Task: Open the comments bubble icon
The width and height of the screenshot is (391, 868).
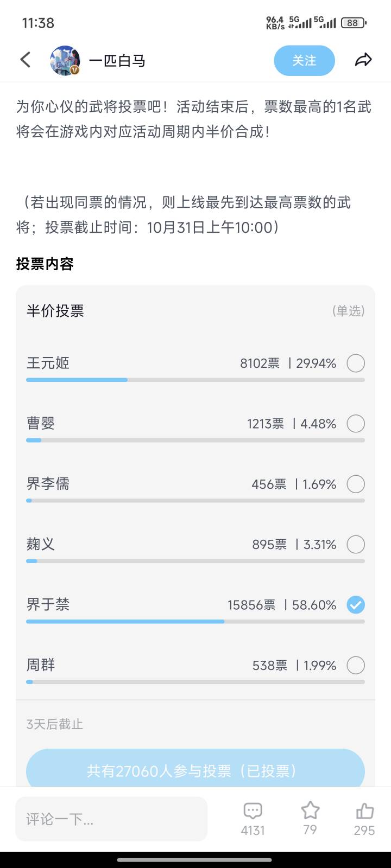Action: point(253,811)
